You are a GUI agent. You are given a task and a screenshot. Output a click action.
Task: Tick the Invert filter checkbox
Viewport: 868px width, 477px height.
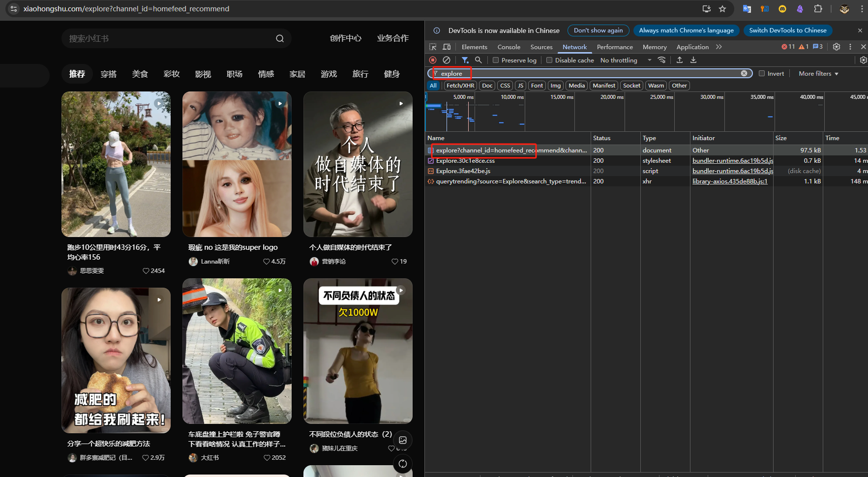tap(762, 73)
